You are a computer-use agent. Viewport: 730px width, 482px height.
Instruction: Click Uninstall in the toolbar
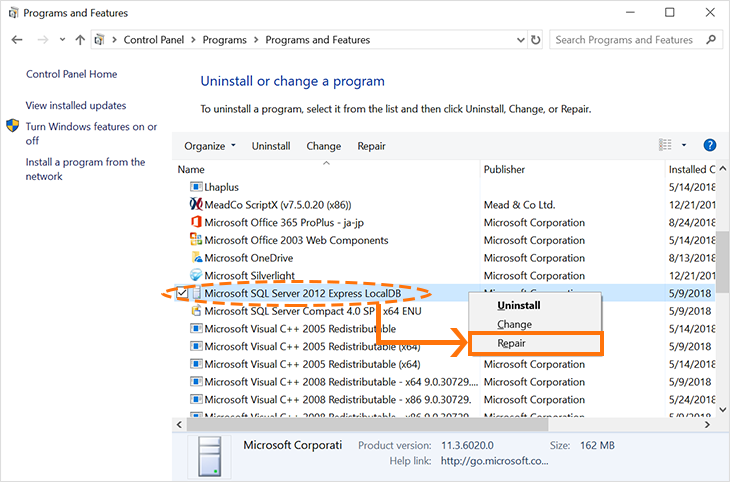271,146
